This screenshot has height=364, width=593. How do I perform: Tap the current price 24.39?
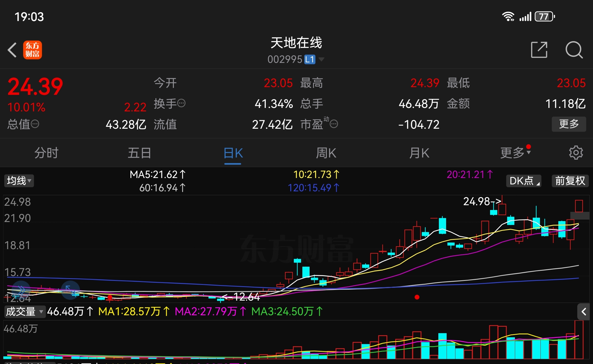pyautogui.click(x=35, y=87)
